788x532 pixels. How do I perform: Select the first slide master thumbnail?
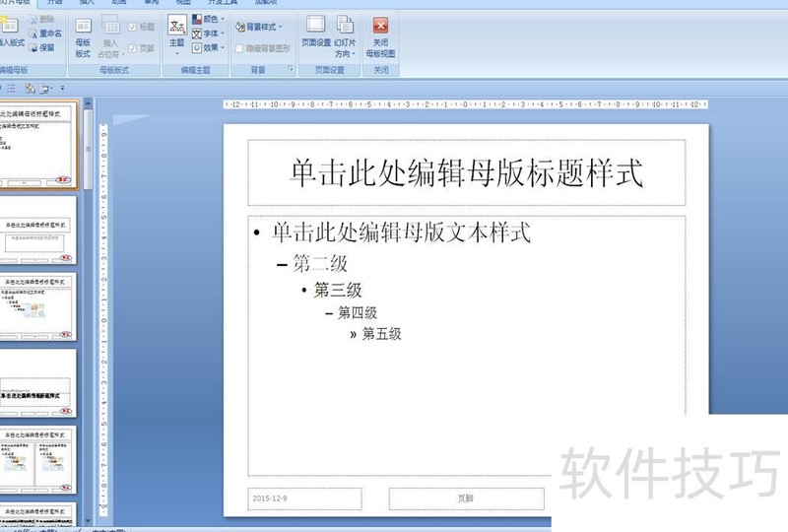click(x=37, y=144)
